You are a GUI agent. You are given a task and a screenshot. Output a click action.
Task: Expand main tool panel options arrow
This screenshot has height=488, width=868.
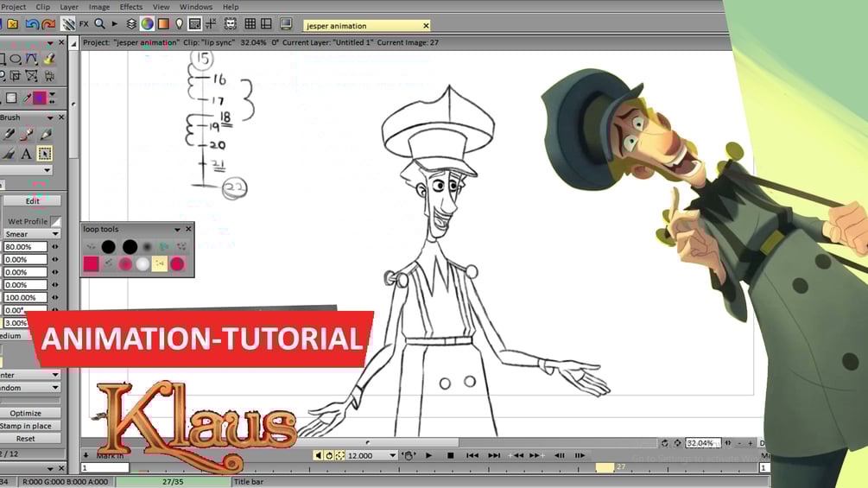click(x=50, y=43)
